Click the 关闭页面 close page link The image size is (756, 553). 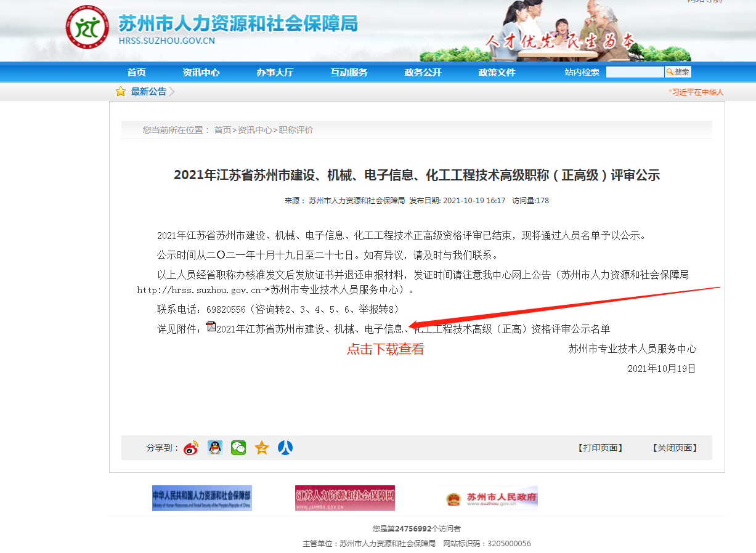tap(675, 448)
